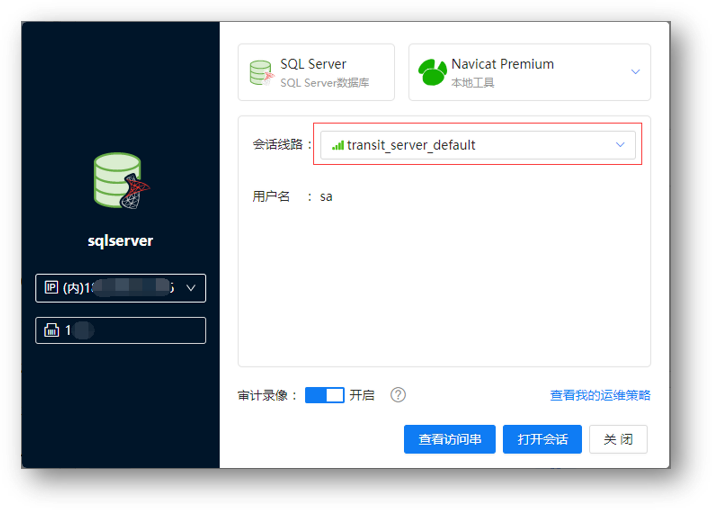Click the port number field
Viewport: 712px width, 510px height.
pos(120,330)
